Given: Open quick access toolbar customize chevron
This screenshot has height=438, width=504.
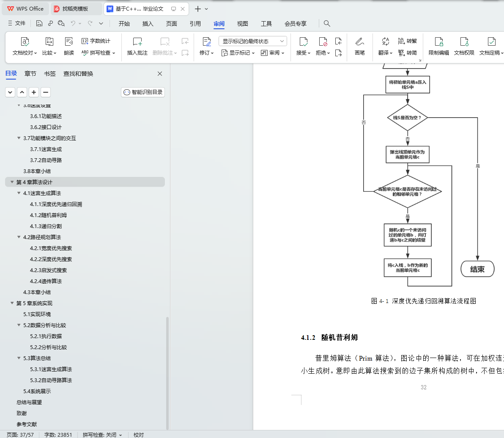Looking at the screenshot, I should 101,24.
